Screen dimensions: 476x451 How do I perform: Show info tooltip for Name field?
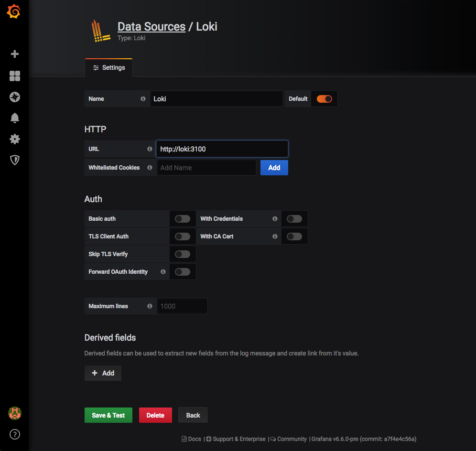click(x=143, y=98)
